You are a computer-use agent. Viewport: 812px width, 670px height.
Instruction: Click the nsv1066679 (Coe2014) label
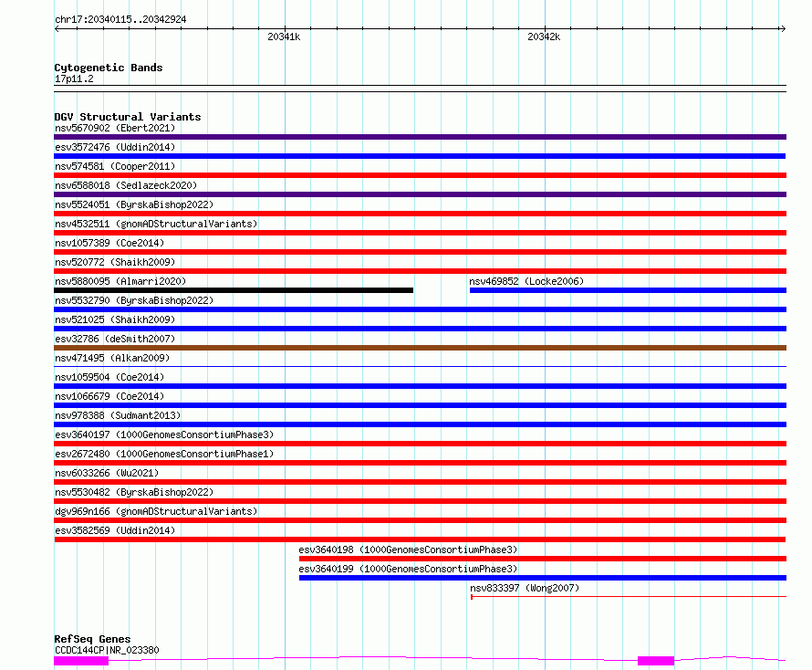(109, 396)
